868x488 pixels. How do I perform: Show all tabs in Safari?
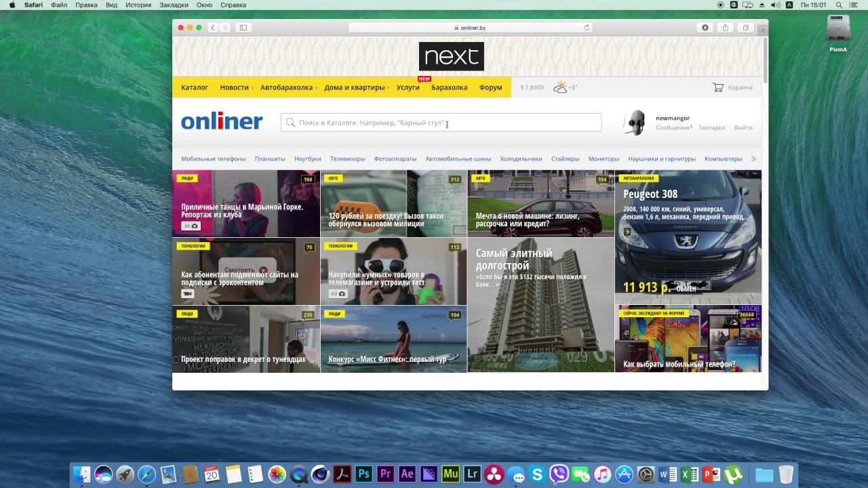click(x=746, y=28)
